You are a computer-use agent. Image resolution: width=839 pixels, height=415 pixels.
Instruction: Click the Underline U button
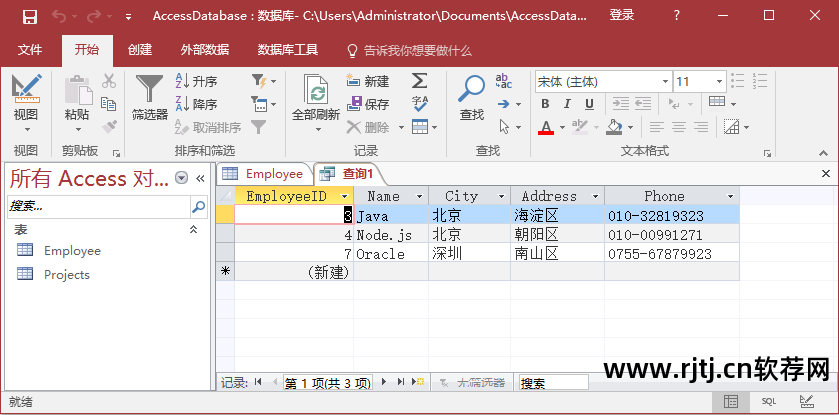589,104
